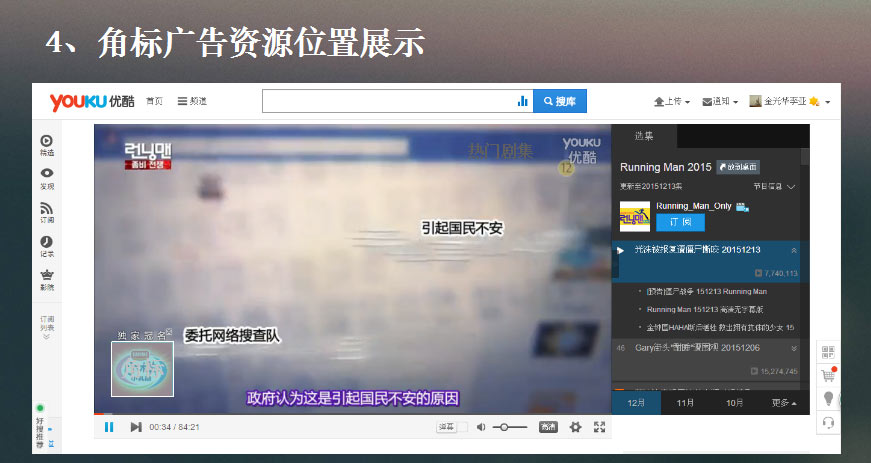Click the shopping cart side icon

[x=827, y=376]
